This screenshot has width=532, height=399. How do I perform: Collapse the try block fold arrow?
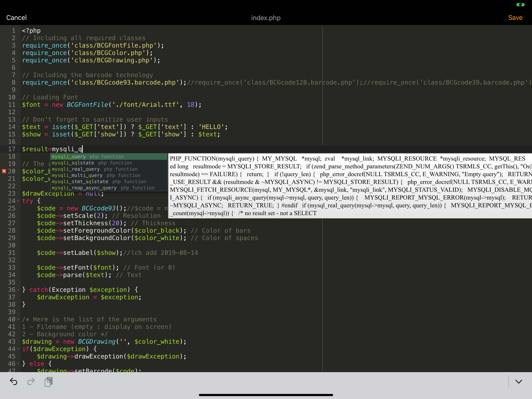click(18, 201)
